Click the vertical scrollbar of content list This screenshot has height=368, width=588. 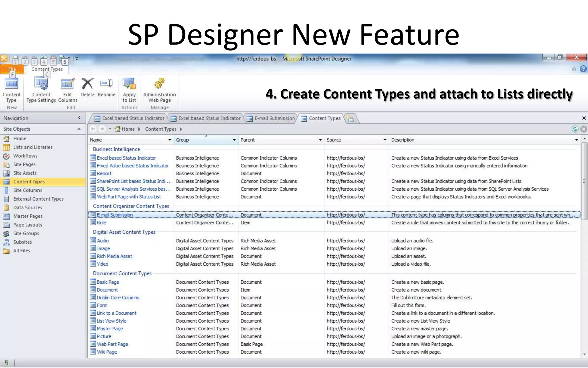coord(584,181)
